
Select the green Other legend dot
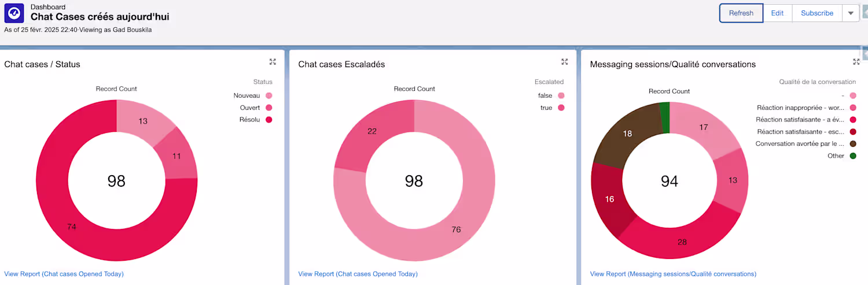(853, 156)
